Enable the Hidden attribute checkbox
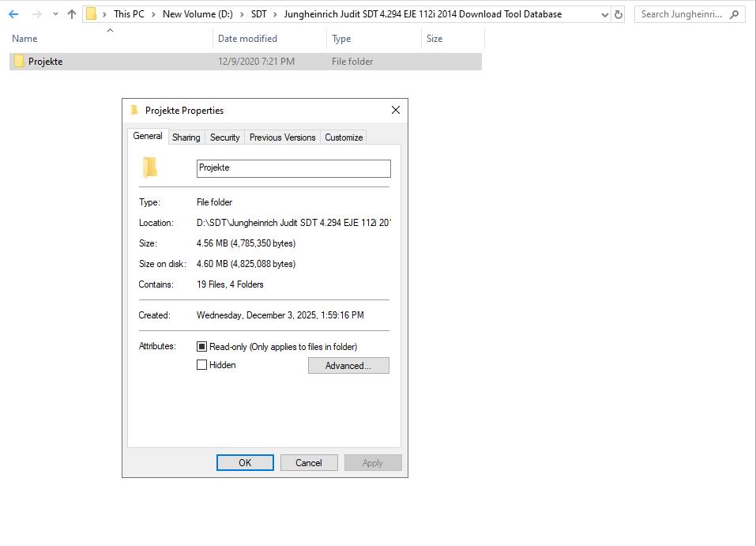Viewport: 756px width, 546px height. [x=202, y=365]
